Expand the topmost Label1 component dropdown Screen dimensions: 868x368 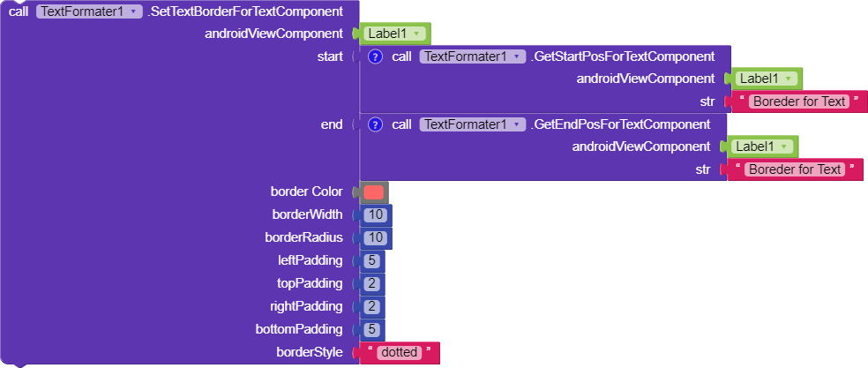(416, 34)
